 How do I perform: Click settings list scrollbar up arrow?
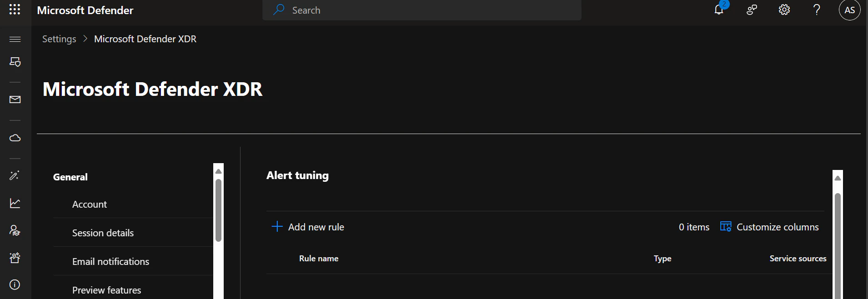pyautogui.click(x=218, y=171)
